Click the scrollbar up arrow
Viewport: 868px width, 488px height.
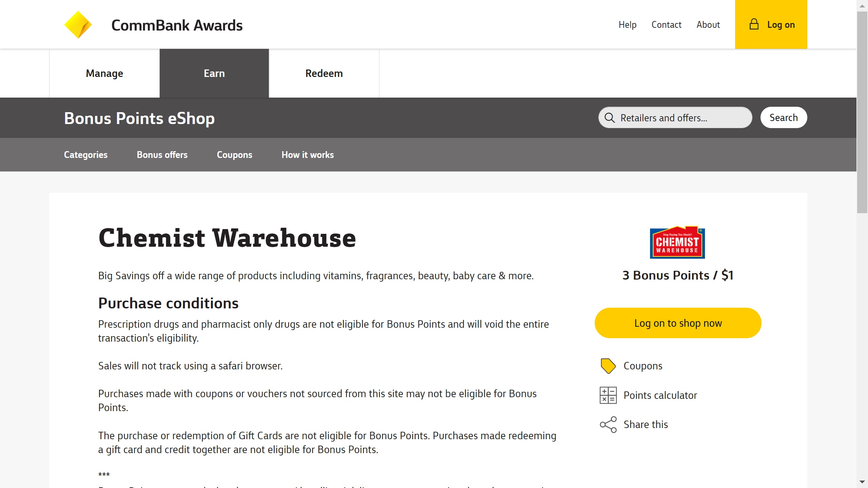pyautogui.click(x=862, y=6)
